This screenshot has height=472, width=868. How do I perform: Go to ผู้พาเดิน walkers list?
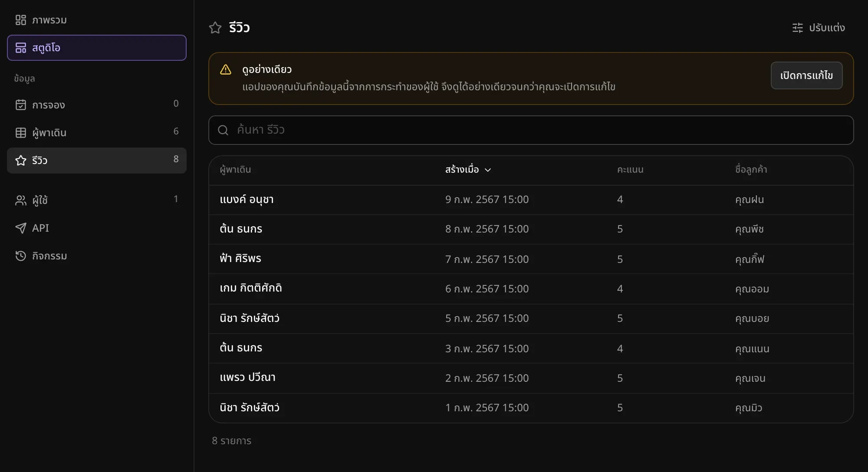point(97,133)
